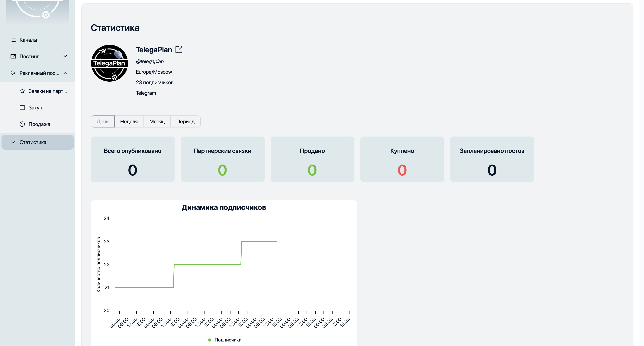Open the Каналы menu item
Image resolution: width=644 pixels, height=346 pixels.
37,40
